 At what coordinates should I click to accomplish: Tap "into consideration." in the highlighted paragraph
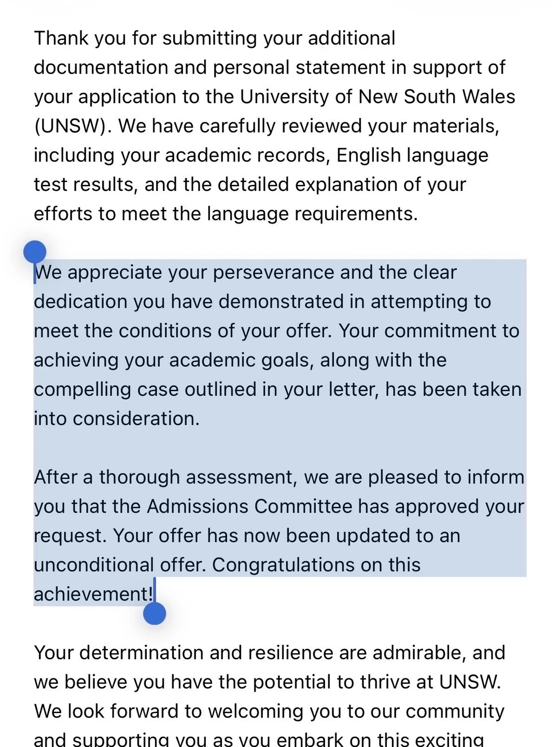[x=117, y=419]
